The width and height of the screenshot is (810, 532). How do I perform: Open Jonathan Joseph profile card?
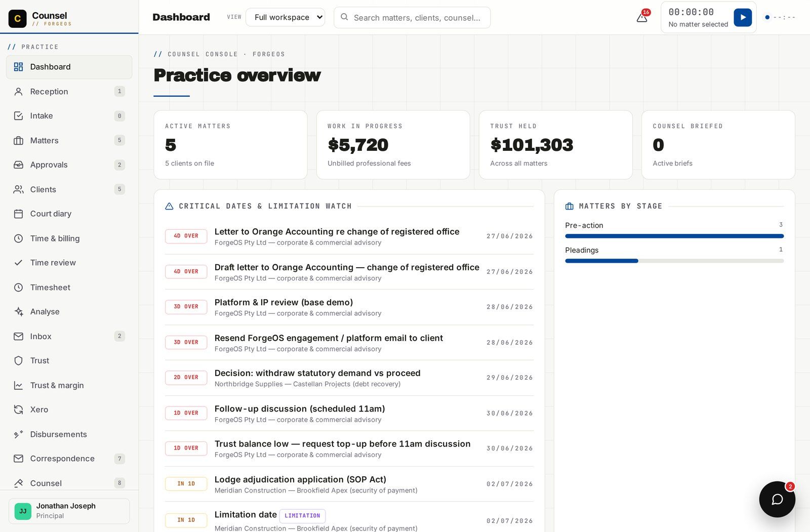[x=69, y=511]
